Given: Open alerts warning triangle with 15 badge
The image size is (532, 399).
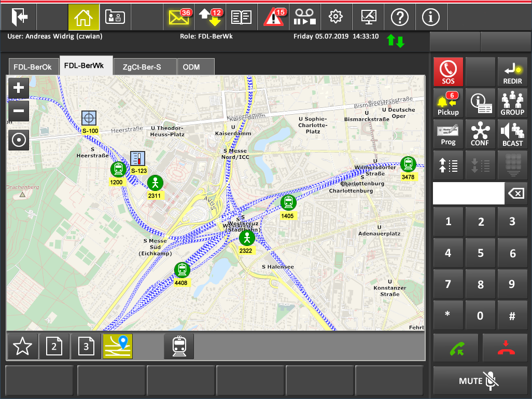Looking at the screenshot, I should (273, 17).
